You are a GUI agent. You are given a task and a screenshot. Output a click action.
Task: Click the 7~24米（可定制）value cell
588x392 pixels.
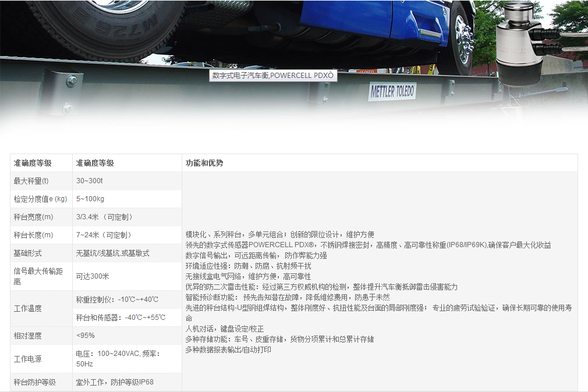pyautogui.click(x=105, y=235)
